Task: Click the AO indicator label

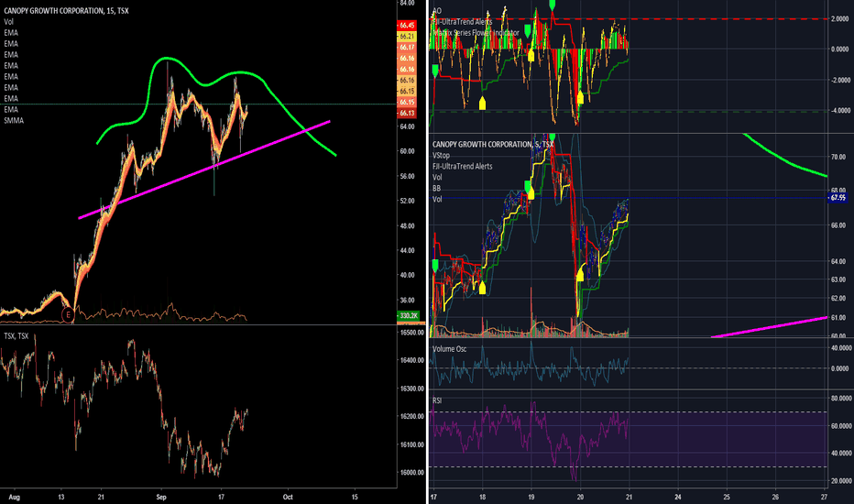Action: [437, 11]
